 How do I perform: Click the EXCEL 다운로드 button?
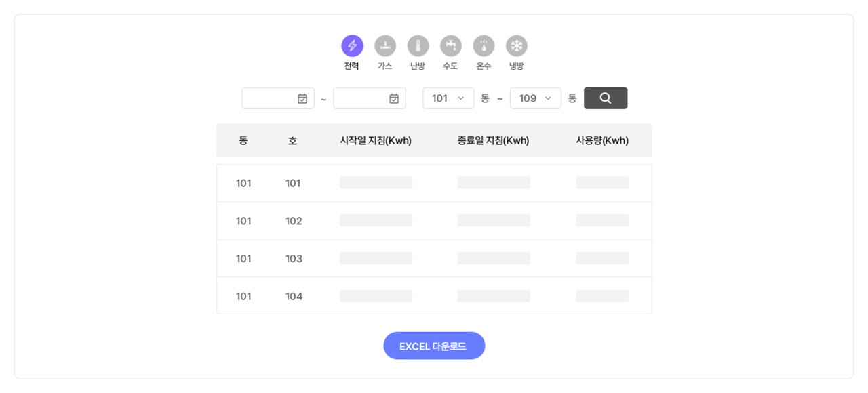pos(434,346)
